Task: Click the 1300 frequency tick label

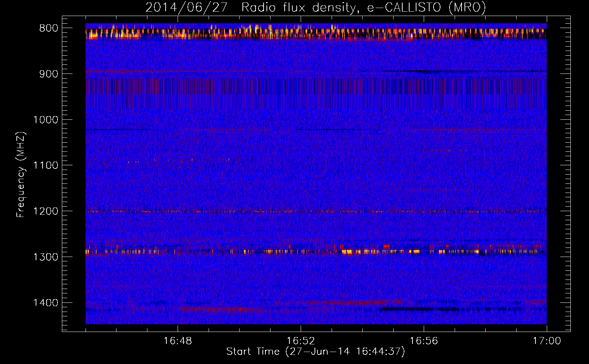Action: (x=46, y=257)
